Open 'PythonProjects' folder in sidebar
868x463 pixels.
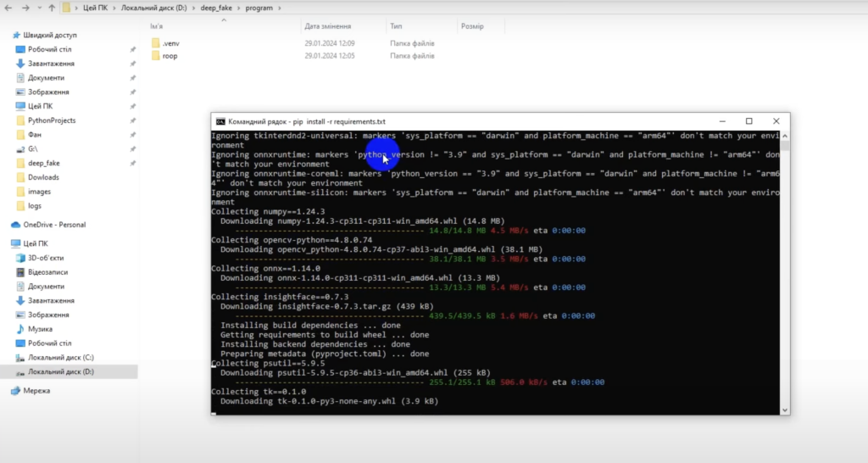(52, 120)
